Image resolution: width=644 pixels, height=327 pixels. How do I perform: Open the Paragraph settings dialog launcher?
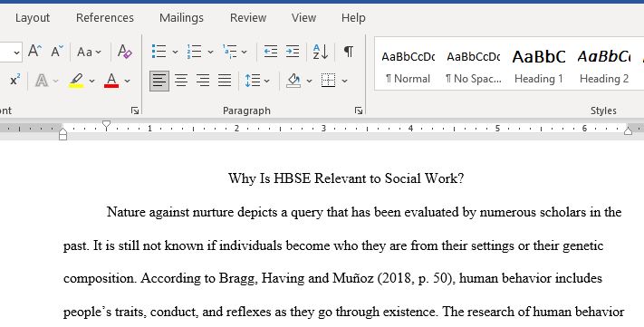click(359, 111)
